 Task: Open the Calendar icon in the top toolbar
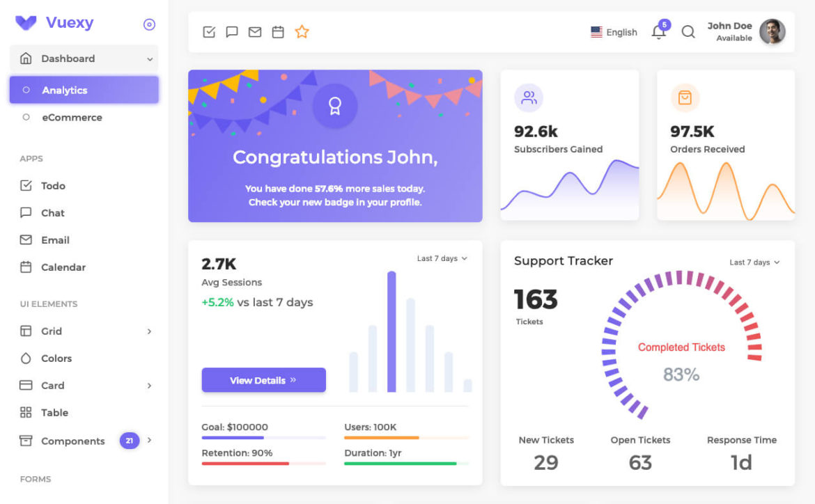click(278, 31)
